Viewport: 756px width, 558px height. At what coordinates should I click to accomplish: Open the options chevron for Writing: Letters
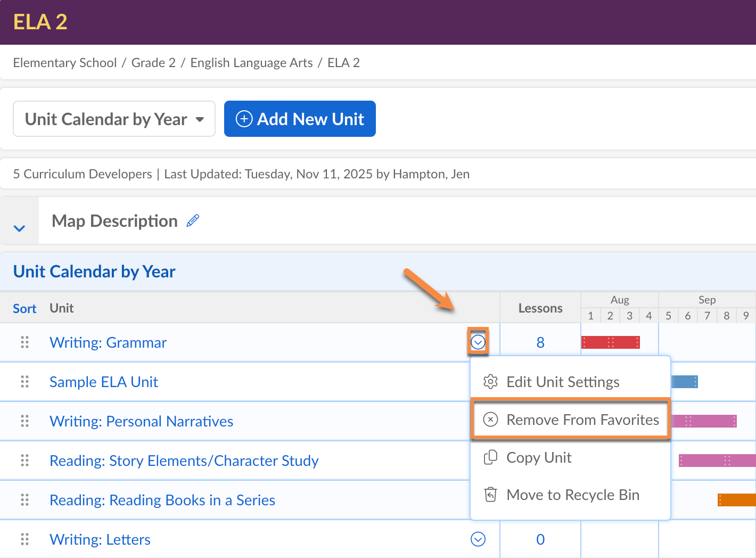point(478,539)
